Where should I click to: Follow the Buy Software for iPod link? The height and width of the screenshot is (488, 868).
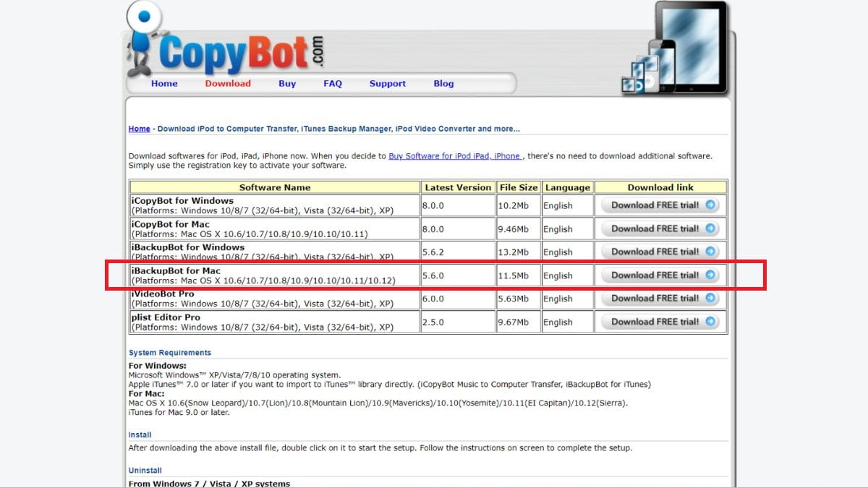pos(455,156)
